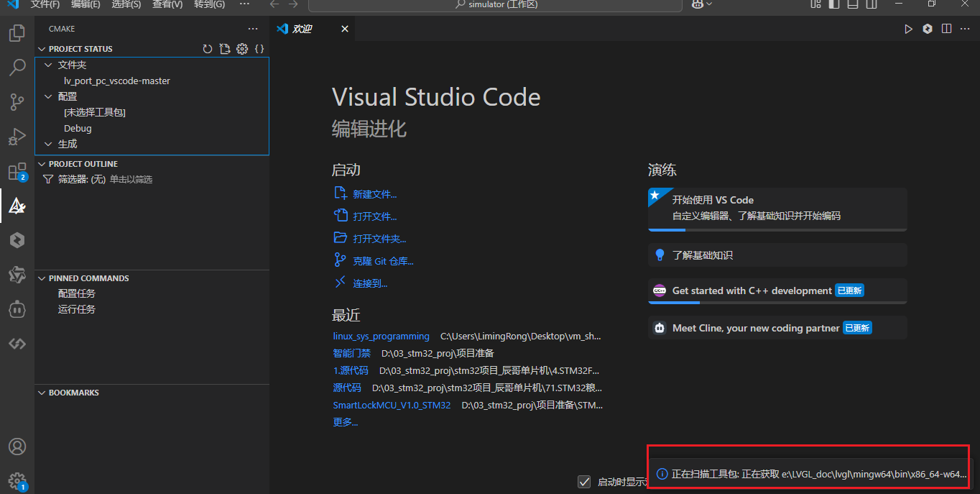The height and width of the screenshot is (494, 980).
Task: Open the Manage gear icon
Action: [x=17, y=481]
